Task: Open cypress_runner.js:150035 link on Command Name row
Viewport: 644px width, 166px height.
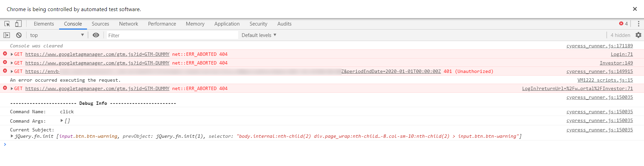Action: (x=600, y=112)
